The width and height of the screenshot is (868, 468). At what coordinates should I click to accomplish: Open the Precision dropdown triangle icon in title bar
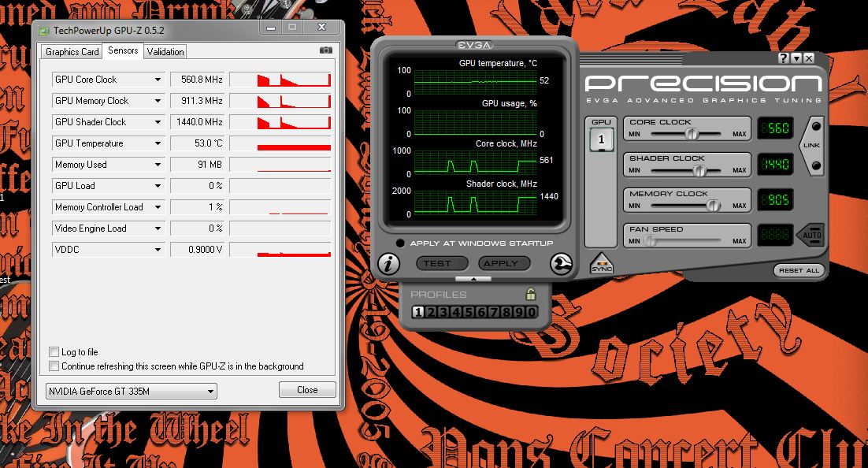[x=796, y=58]
